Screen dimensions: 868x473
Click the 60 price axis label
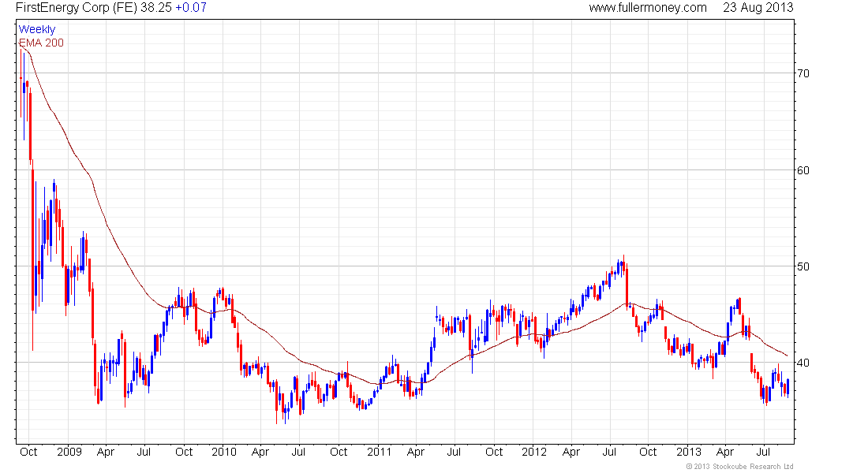tap(803, 170)
